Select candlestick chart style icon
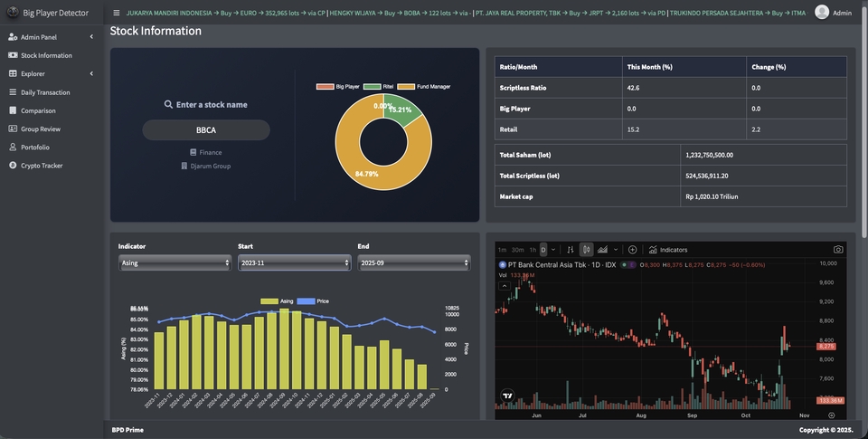 click(587, 250)
